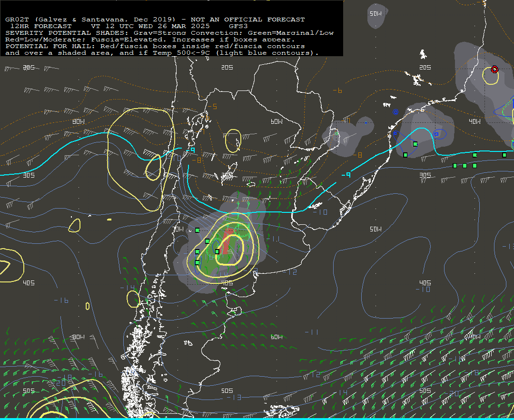
Task: Click the red hail box over central Argentina
Action: click(x=227, y=241)
